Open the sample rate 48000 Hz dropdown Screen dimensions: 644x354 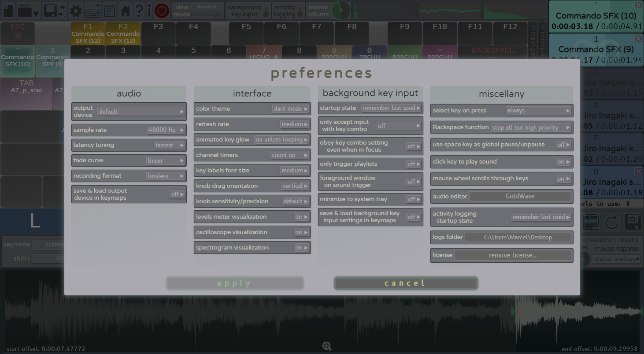tap(166, 130)
